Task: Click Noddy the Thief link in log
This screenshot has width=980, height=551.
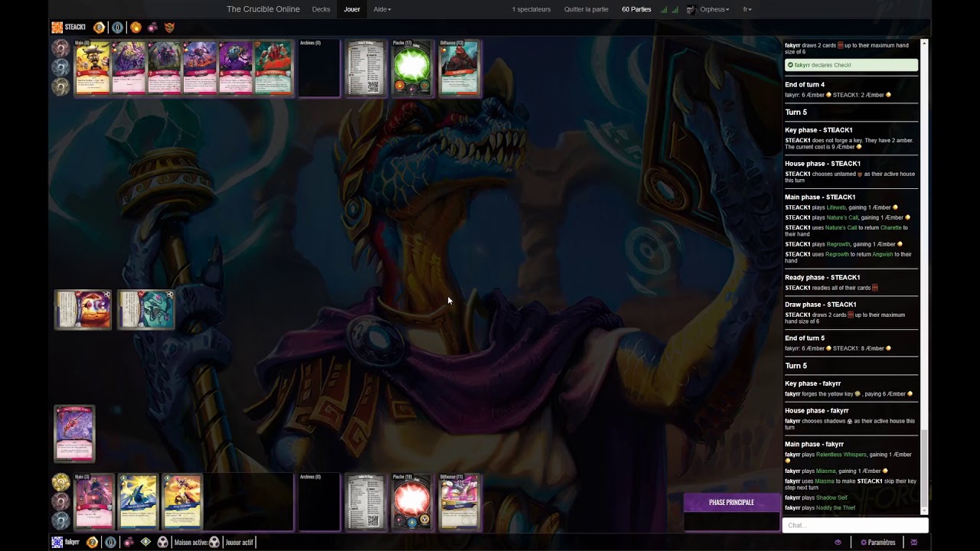Action: coord(835,507)
